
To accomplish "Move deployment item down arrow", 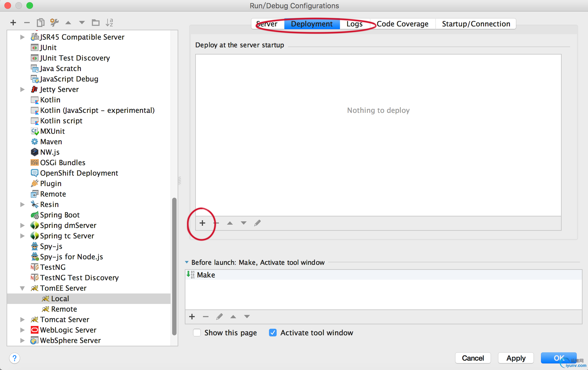I will 244,223.
